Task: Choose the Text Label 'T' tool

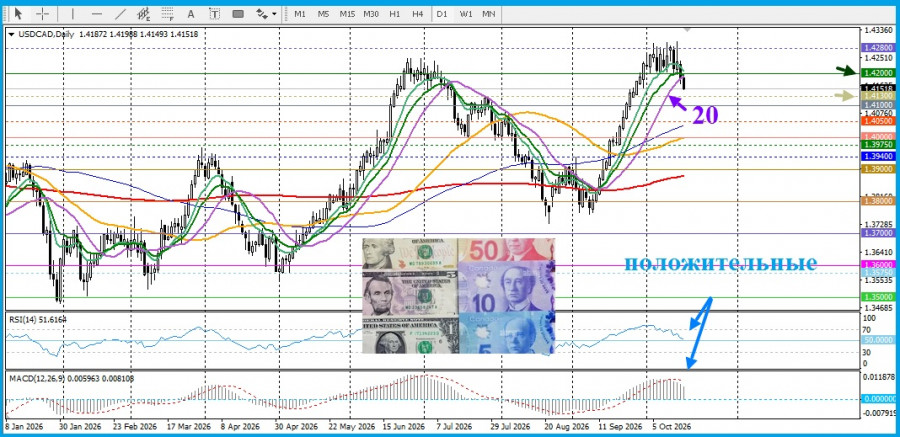Action: (215, 13)
